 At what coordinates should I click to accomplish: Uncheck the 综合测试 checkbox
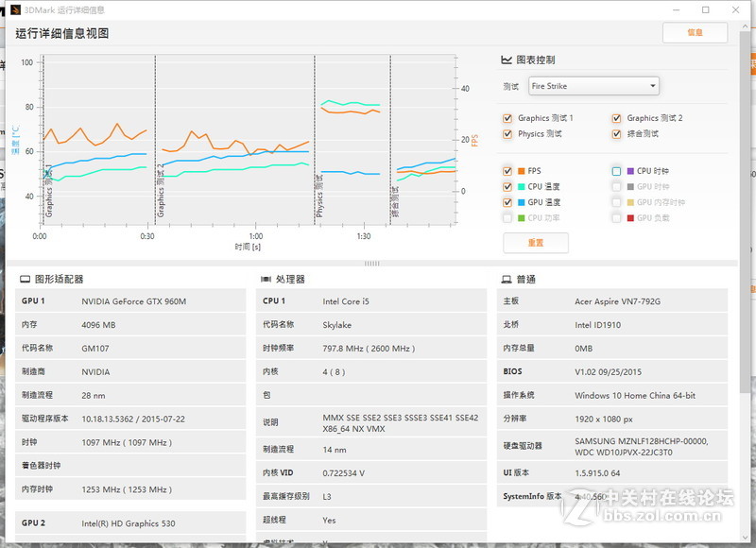pyautogui.click(x=616, y=134)
